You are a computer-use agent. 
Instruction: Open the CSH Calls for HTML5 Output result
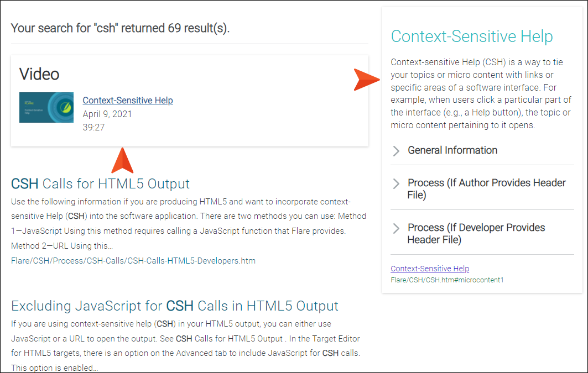point(100,184)
